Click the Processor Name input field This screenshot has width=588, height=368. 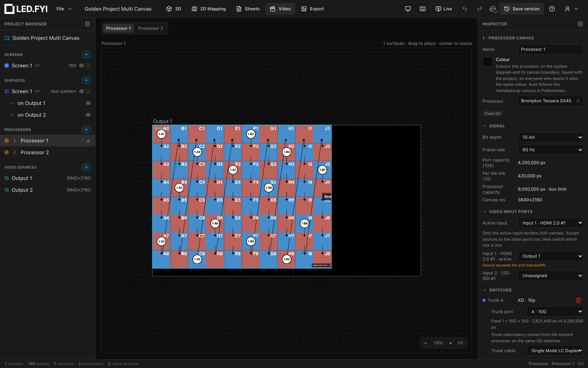pyautogui.click(x=551, y=49)
